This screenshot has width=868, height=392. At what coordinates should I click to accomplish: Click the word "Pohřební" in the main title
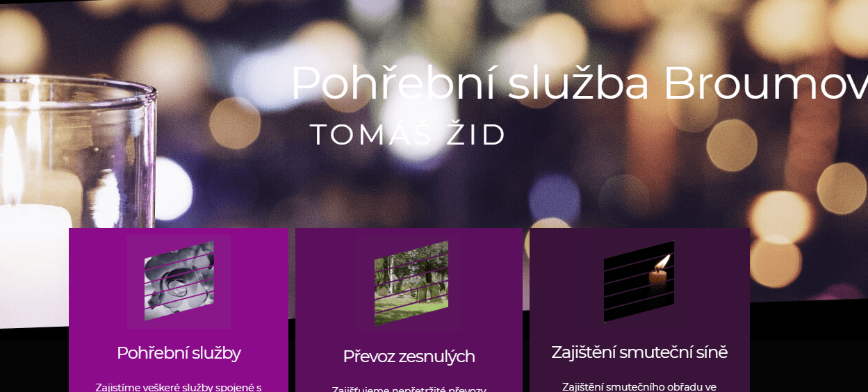pyautogui.click(x=393, y=83)
